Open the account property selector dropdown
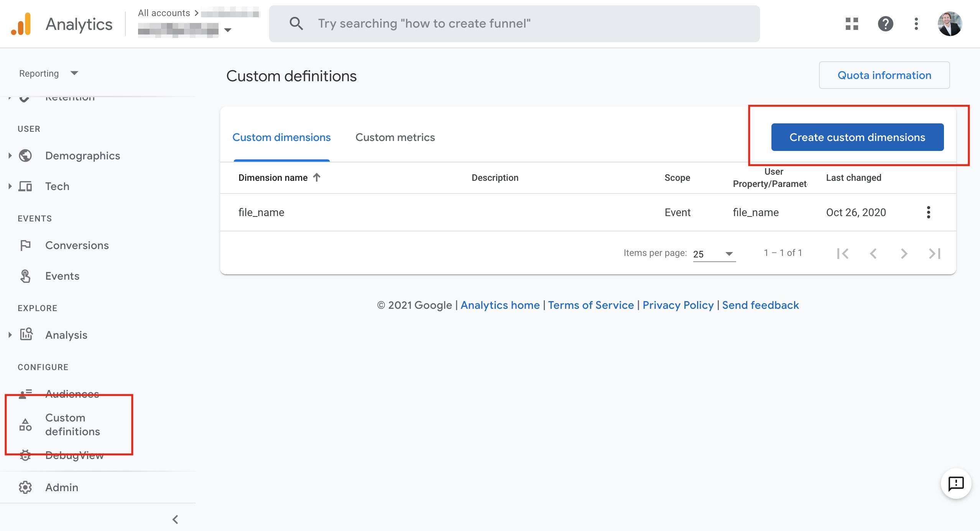The width and height of the screenshot is (980, 531). point(227,30)
